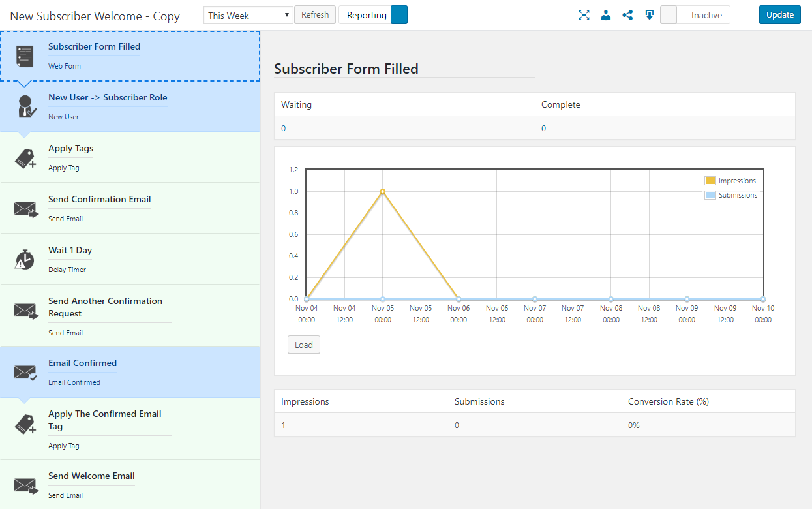Click the Send Confirmation Email envelope icon

(25, 209)
